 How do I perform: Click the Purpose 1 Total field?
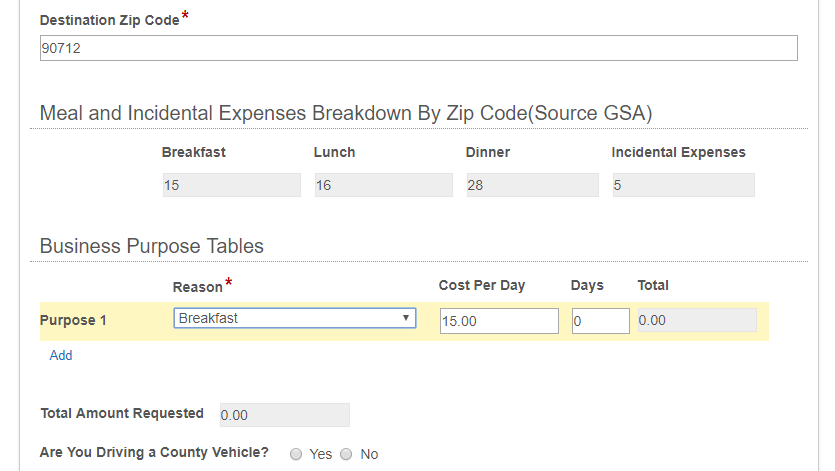point(697,320)
